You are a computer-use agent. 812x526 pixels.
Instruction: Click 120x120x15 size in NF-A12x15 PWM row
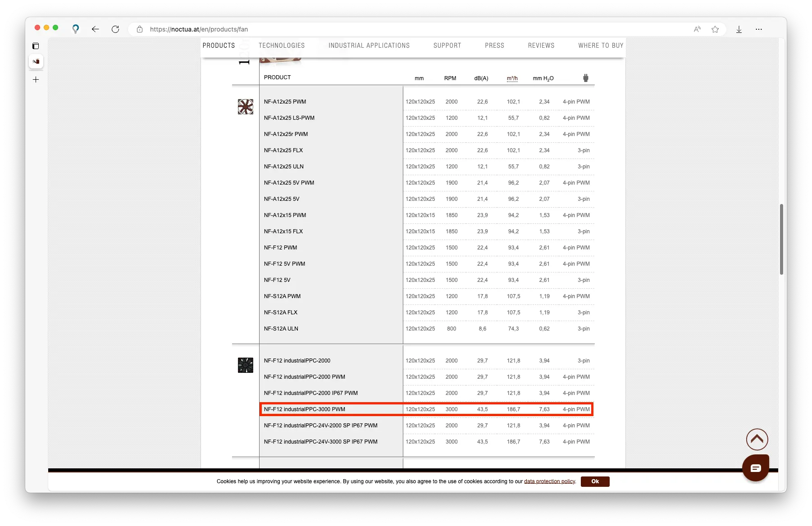pyautogui.click(x=420, y=215)
